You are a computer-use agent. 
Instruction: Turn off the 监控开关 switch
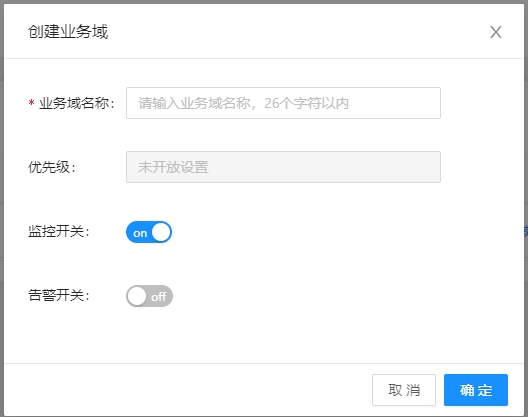(149, 232)
